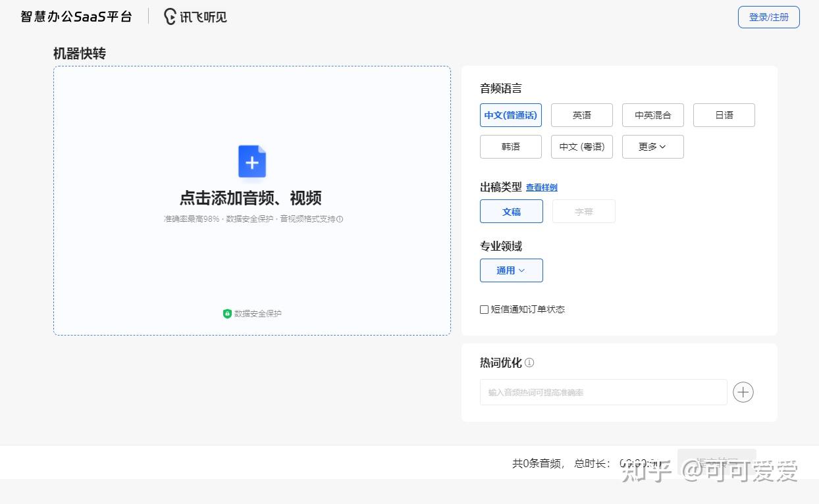Click the blue add-file plus icon
Image resolution: width=819 pixels, height=504 pixels.
[252, 161]
